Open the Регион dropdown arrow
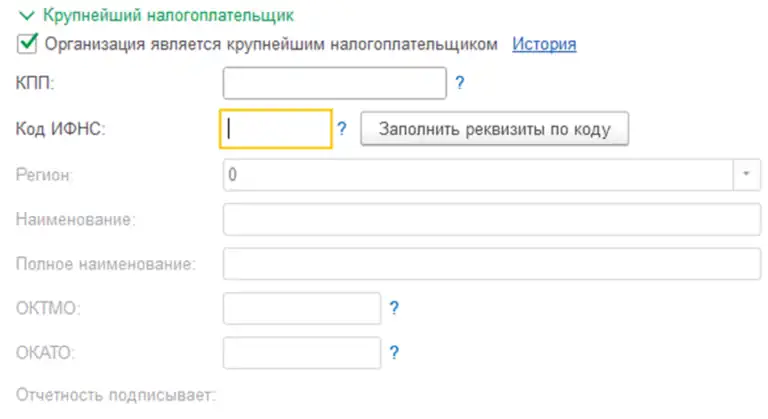The width and height of the screenshot is (768, 419). [x=747, y=174]
